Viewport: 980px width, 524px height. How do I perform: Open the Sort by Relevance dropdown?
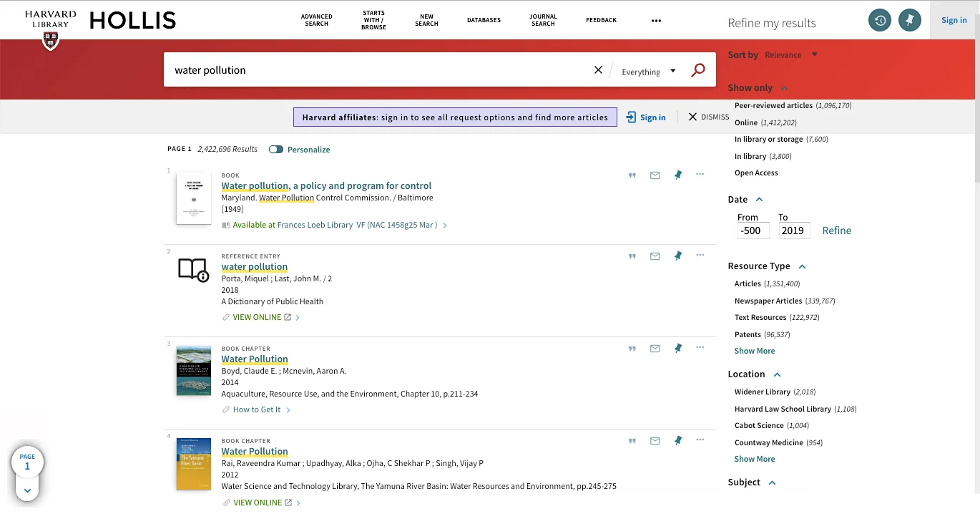(791, 54)
